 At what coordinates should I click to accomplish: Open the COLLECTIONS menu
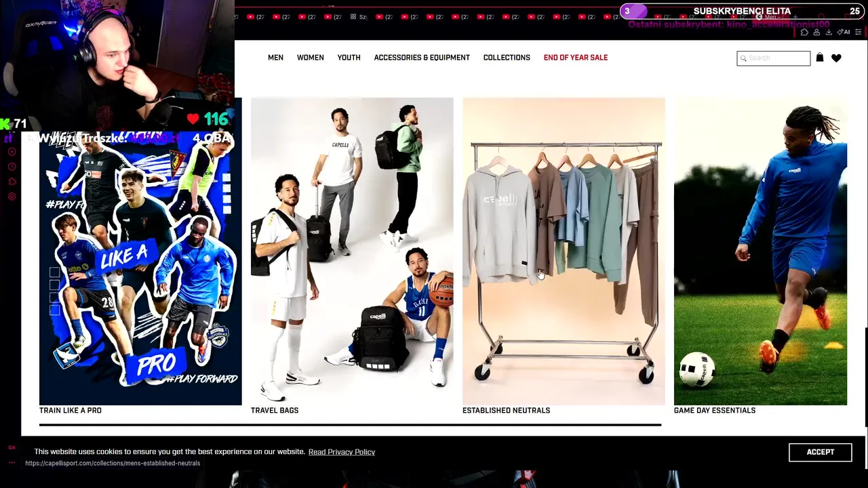507,58
